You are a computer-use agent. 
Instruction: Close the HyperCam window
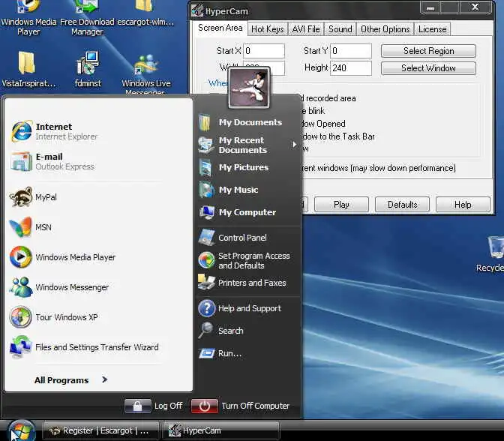(475, 7)
